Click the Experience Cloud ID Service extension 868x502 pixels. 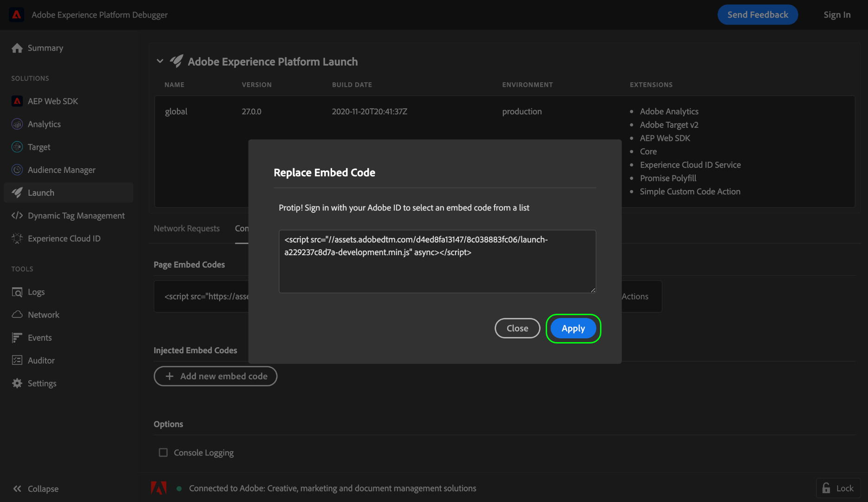(x=690, y=165)
